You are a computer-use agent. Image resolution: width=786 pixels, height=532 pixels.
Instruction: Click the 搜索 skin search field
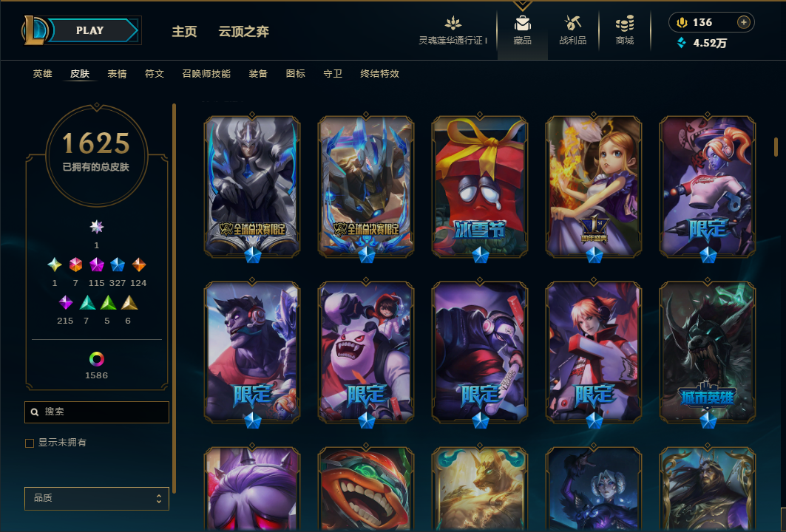pyautogui.click(x=97, y=412)
